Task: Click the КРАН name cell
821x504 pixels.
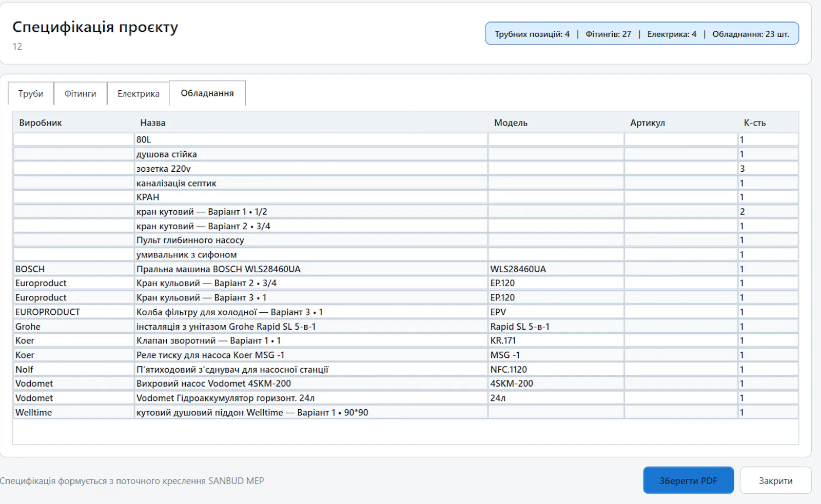Action: point(311,197)
